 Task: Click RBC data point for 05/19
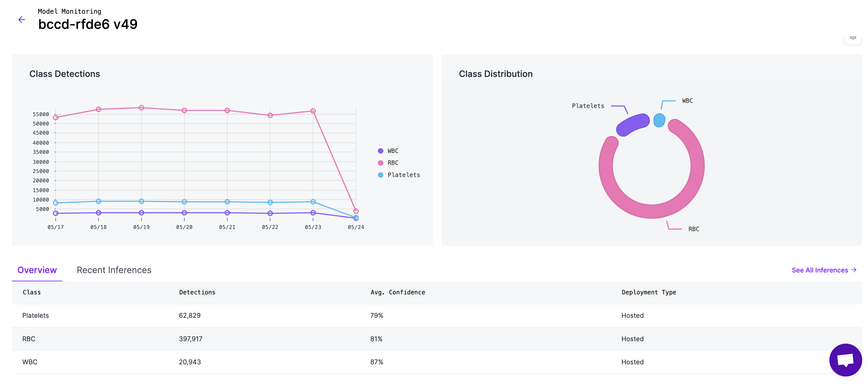pyautogui.click(x=141, y=108)
